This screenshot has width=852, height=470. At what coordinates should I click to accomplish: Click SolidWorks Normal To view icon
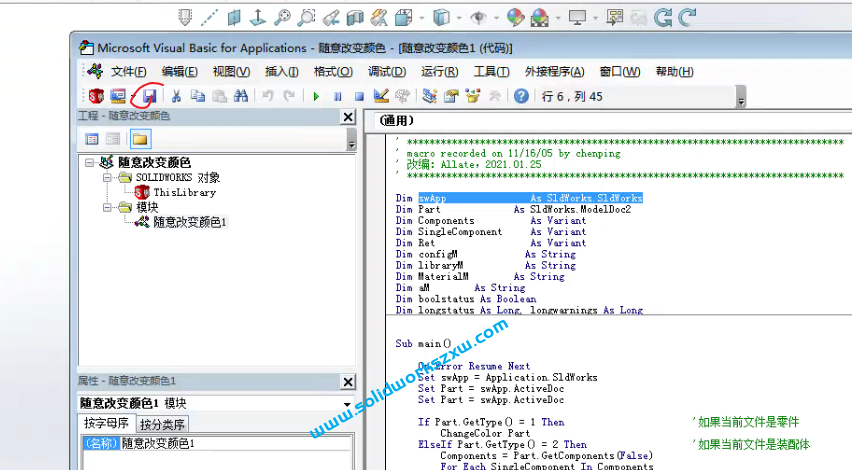pyautogui.click(x=258, y=17)
